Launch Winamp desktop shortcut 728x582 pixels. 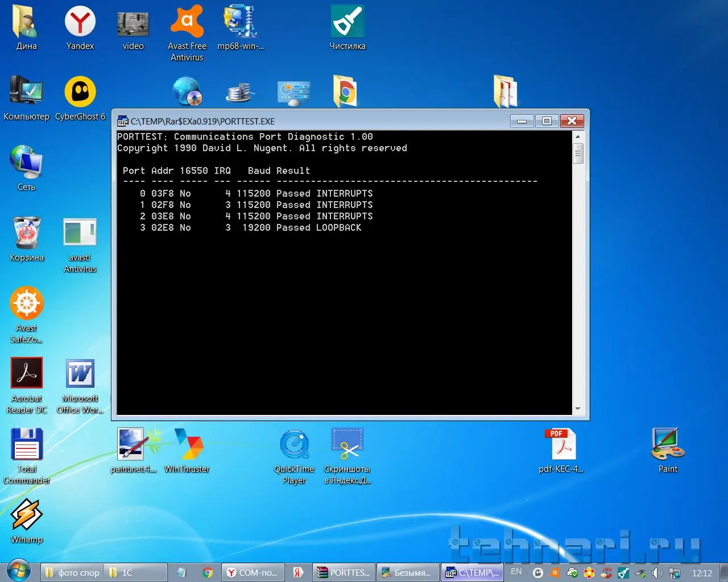tap(27, 515)
